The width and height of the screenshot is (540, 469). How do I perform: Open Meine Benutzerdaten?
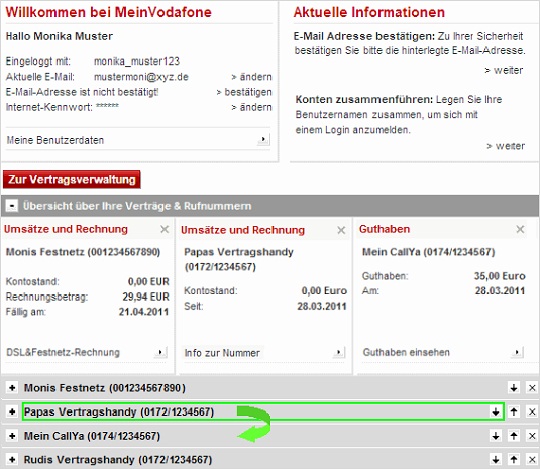point(55,140)
